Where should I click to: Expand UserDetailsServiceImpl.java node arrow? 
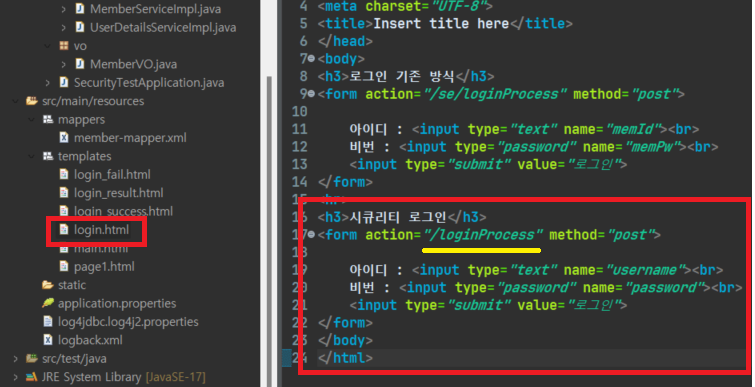point(64,27)
